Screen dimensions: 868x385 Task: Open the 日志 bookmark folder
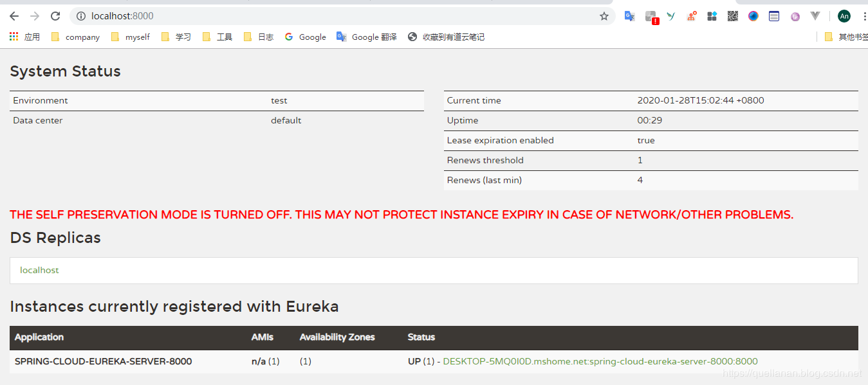pyautogui.click(x=258, y=37)
